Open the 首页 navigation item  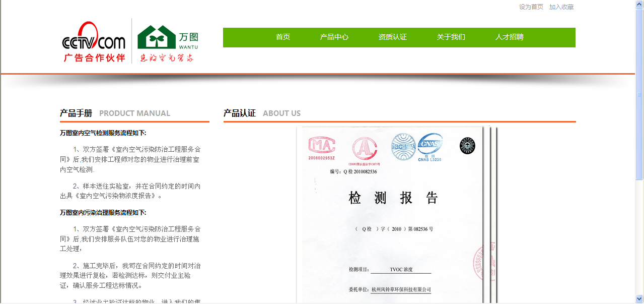[x=283, y=37]
